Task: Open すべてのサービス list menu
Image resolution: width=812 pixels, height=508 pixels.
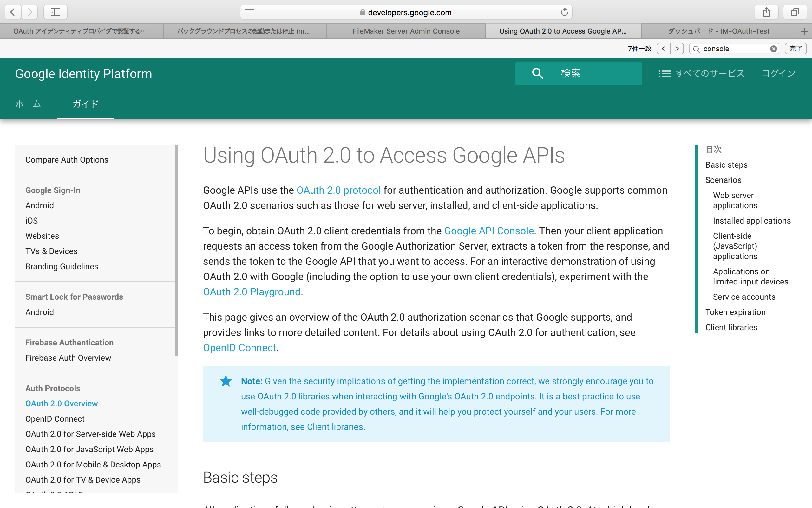Action: tap(701, 73)
